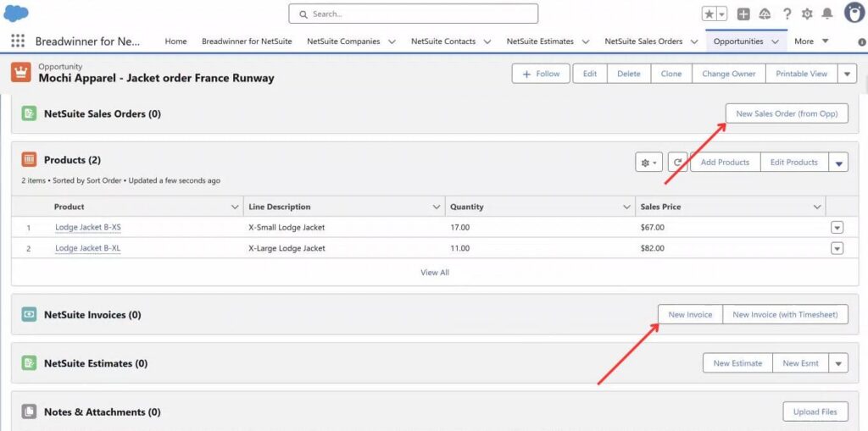Open the More navigation menu

(x=811, y=41)
